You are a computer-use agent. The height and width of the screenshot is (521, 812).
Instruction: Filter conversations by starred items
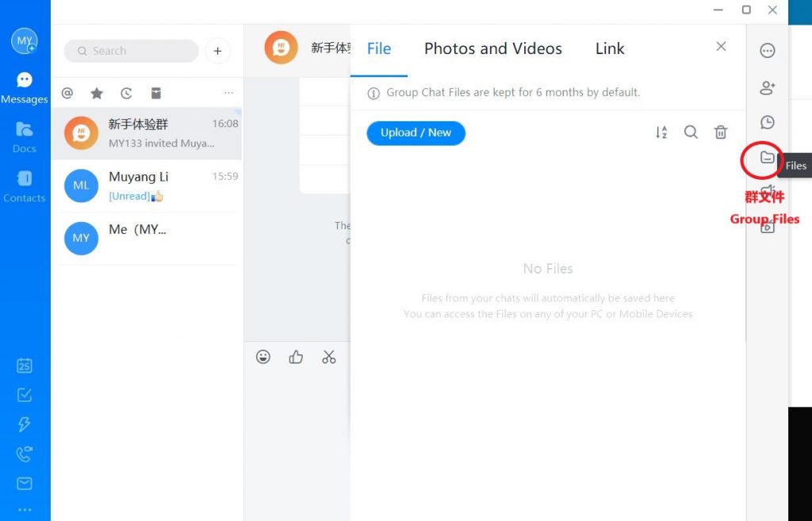point(97,94)
